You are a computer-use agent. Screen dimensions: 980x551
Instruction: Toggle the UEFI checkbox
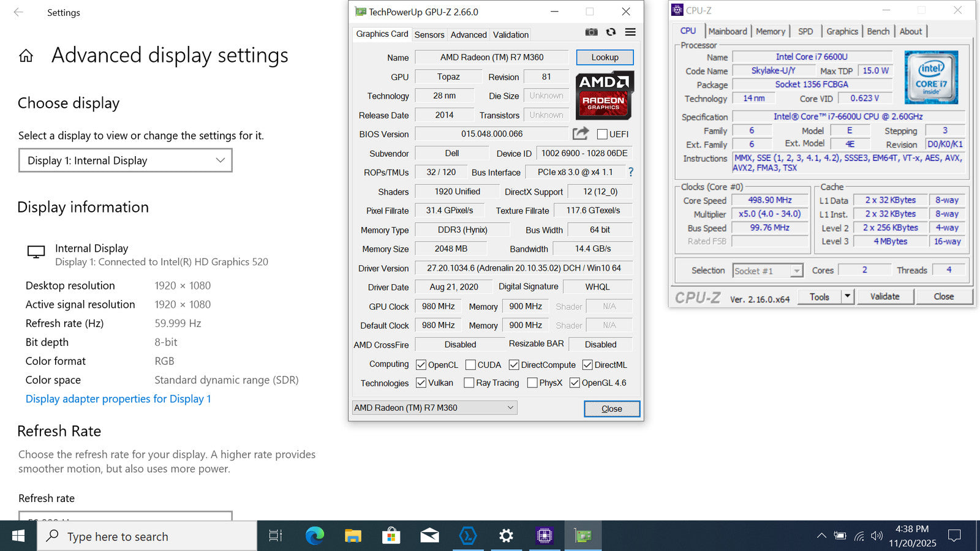coord(602,134)
